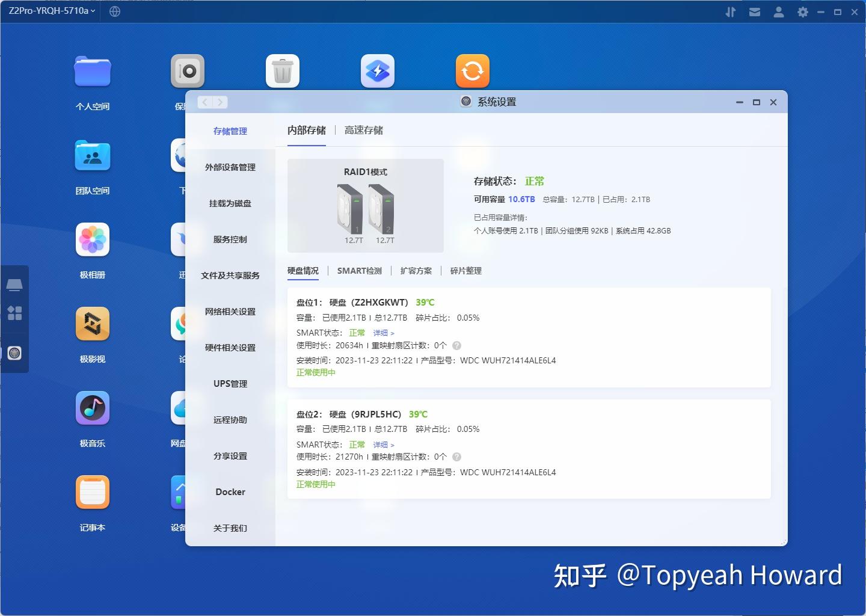The width and height of the screenshot is (866, 616).
Task: Open 网络相关设置 in settings sidebar
Action: (x=230, y=312)
